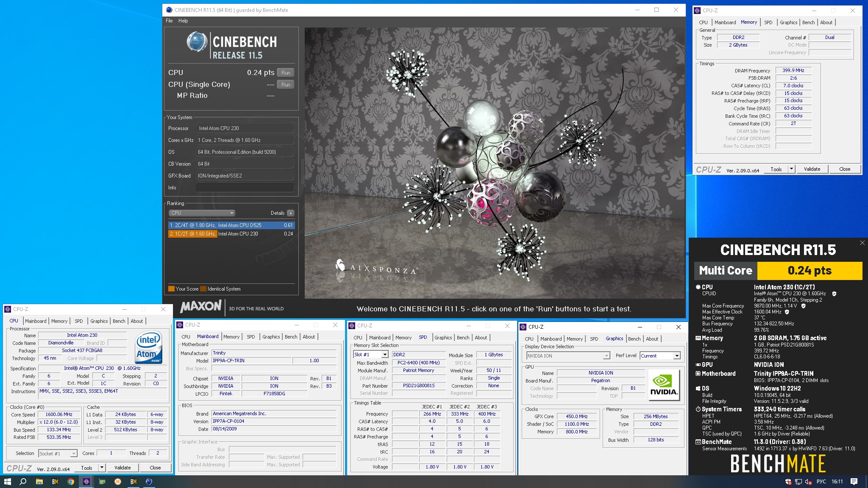
Task: Select Mainboard tab in CPU-Z Memory window
Action: 725,22
